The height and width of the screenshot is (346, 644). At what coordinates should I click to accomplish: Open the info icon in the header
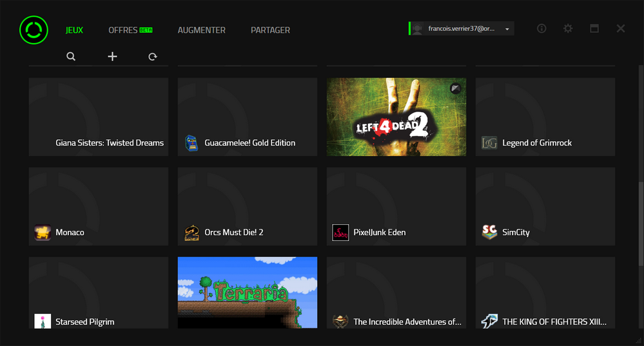click(542, 28)
